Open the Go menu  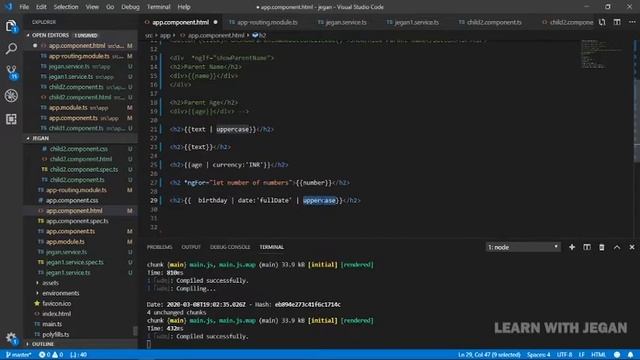coord(110,7)
